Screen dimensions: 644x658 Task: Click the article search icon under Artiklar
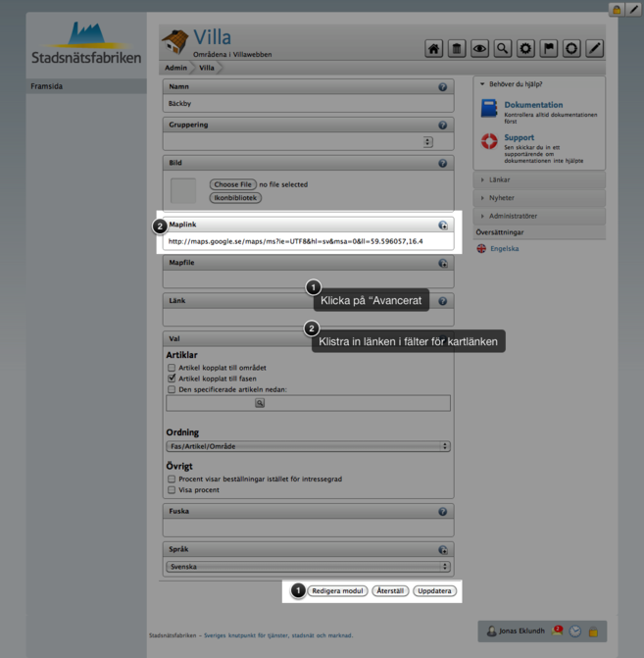[260, 403]
